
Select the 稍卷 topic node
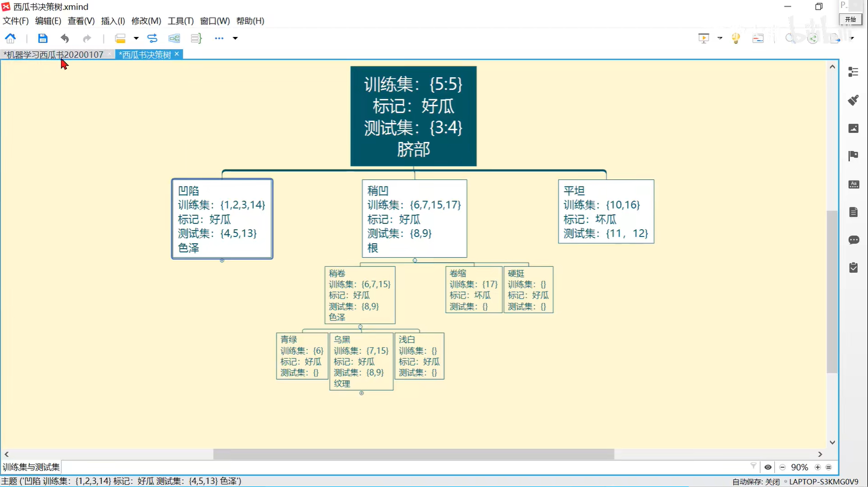pos(360,295)
